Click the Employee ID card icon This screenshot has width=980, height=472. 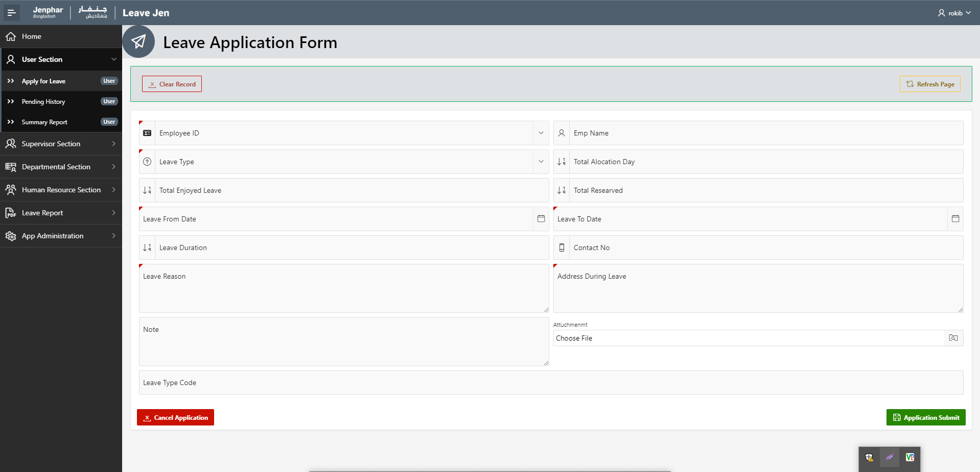tap(147, 133)
